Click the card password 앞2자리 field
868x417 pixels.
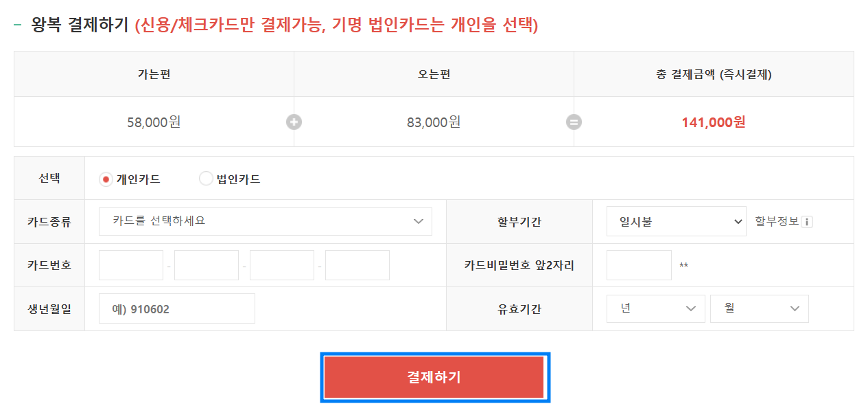(638, 264)
